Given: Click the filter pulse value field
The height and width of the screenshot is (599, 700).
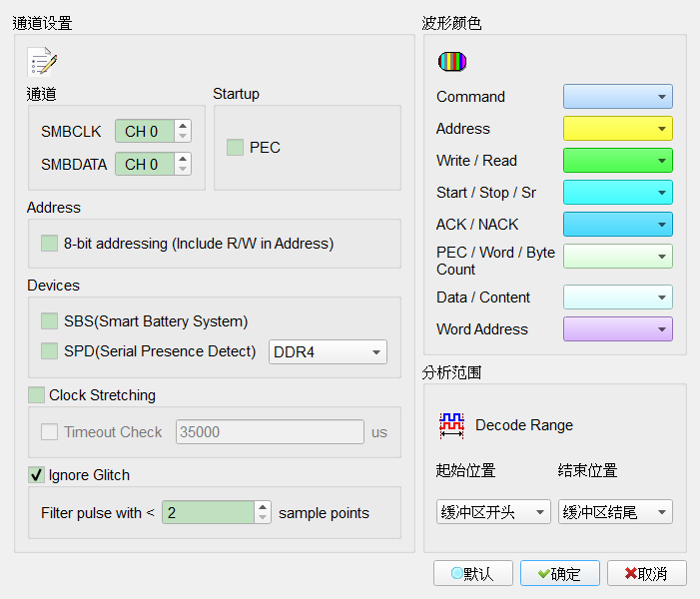Looking at the screenshot, I should coord(208,512).
